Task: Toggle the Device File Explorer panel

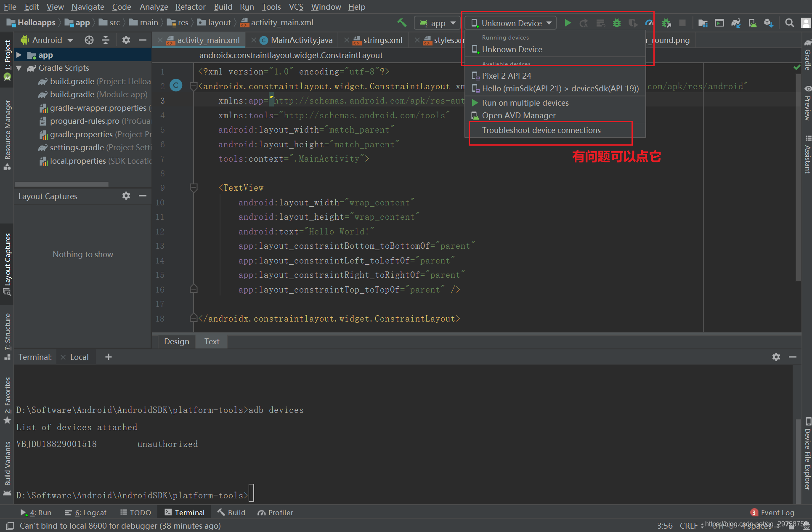Action: coord(807,455)
